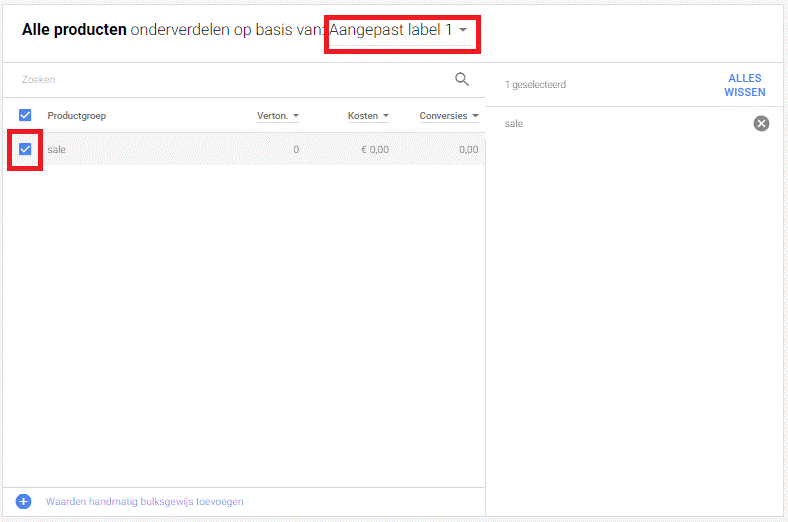Click the magnifier search icon
The image size is (788, 522).
tap(461, 79)
